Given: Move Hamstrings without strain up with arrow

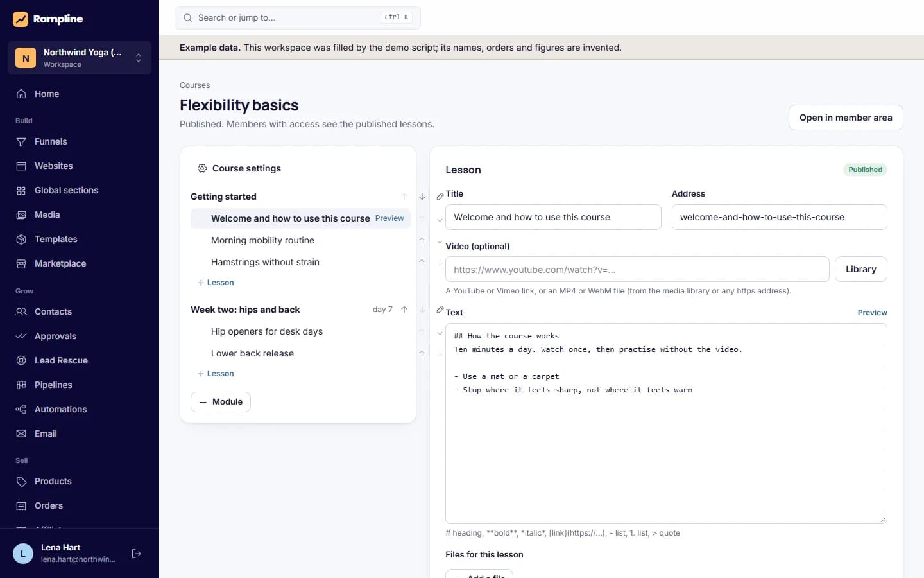Looking at the screenshot, I should (422, 262).
